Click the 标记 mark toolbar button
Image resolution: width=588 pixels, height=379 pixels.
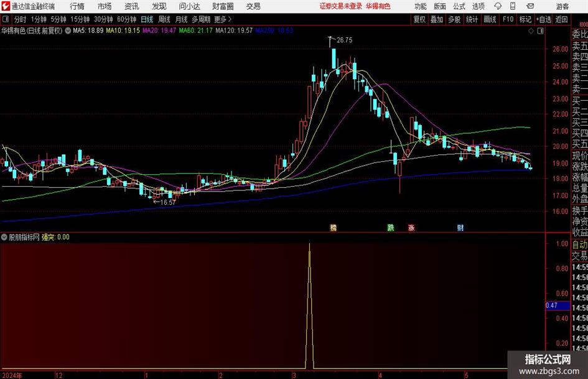pyautogui.click(x=525, y=19)
